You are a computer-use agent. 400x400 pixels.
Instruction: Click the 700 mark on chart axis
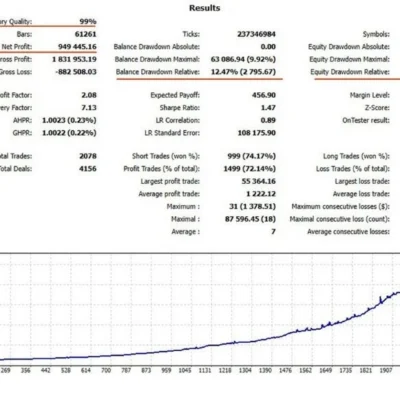(x=106, y=370)
